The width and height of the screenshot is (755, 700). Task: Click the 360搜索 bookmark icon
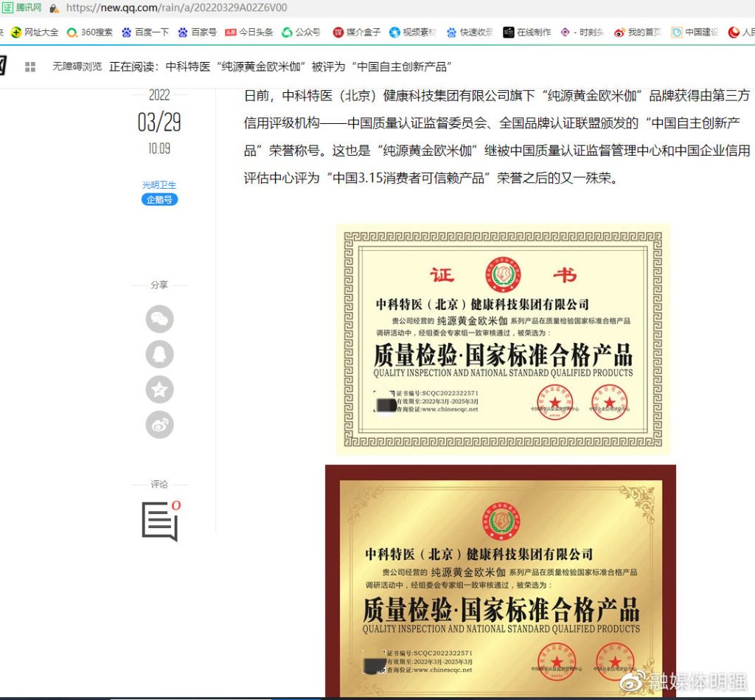pos(72,32)
